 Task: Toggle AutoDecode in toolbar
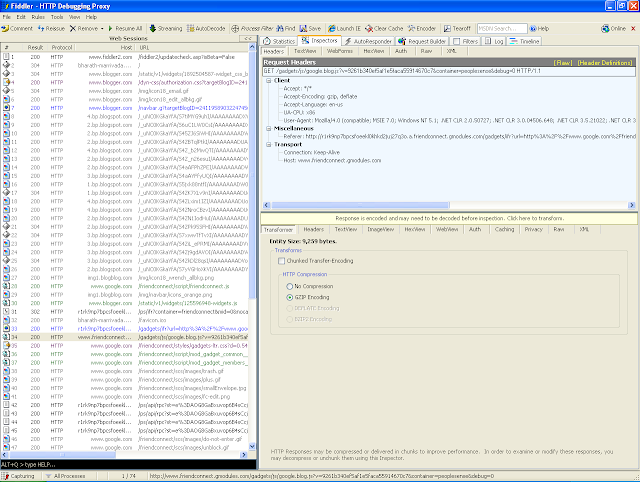click(x=206, y=29)
